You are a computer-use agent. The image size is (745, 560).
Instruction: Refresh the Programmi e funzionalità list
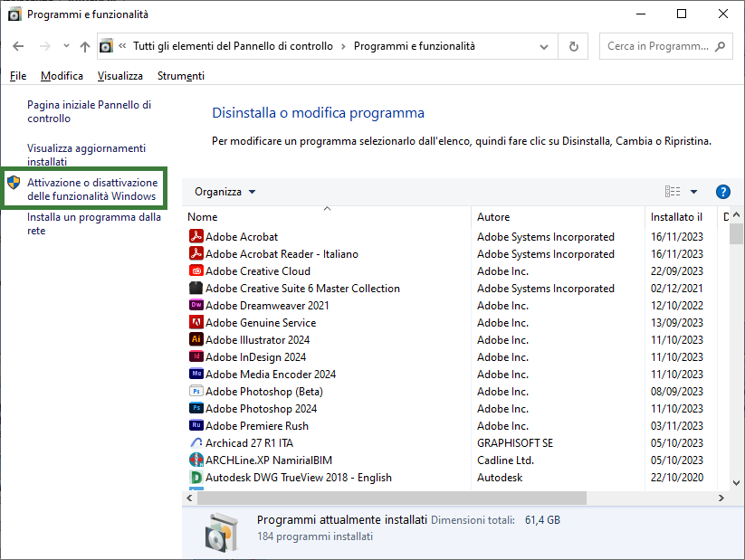point(574,46)
